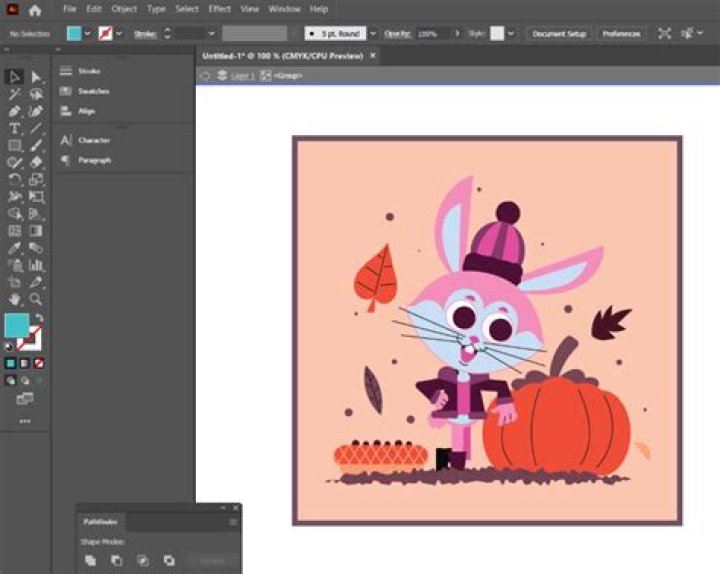
Task: Go to the Home screen icon
Action: (35, 10)
